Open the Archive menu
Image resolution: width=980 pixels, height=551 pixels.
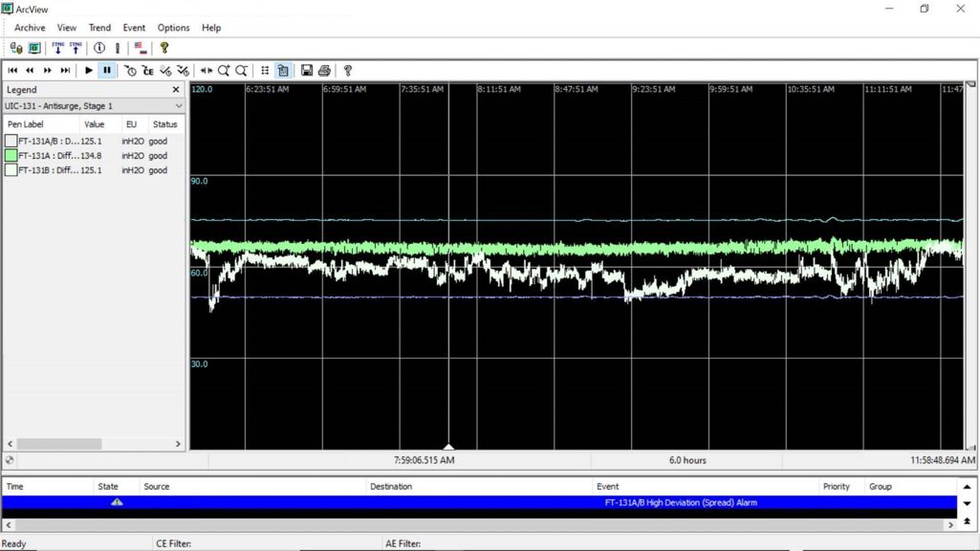click(30, 28)
